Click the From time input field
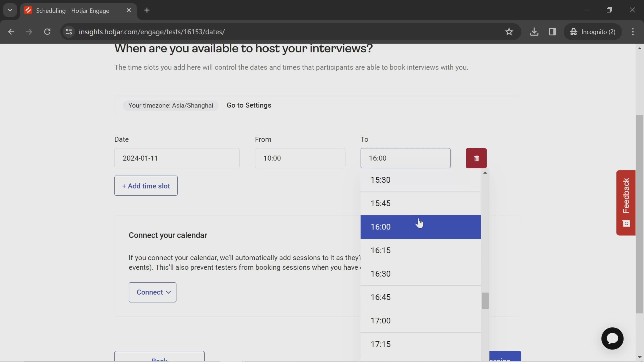Screen dimensions: 644x362 301,158
